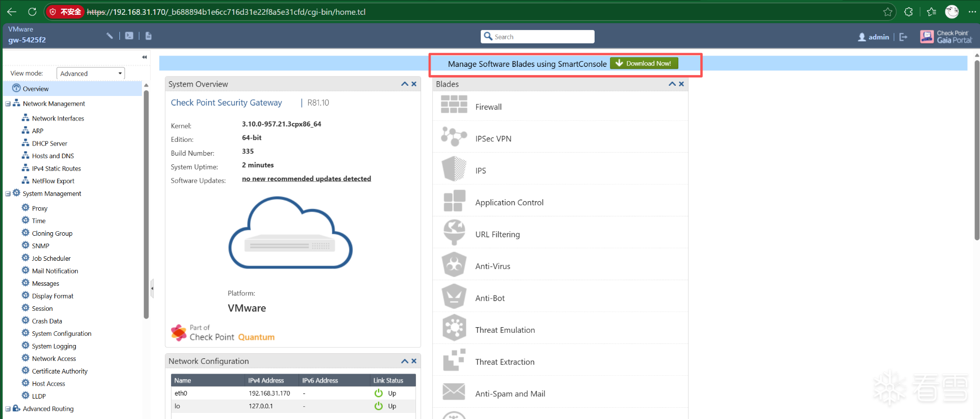Screen dimensions: 980x419
Task: Close the System Overview panel
Action: (x=414, y=84)
